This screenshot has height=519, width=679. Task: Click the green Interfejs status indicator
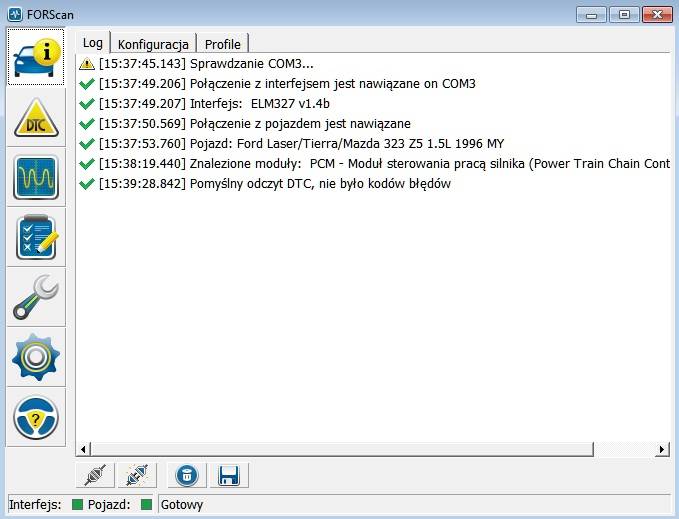pos(76,505)
